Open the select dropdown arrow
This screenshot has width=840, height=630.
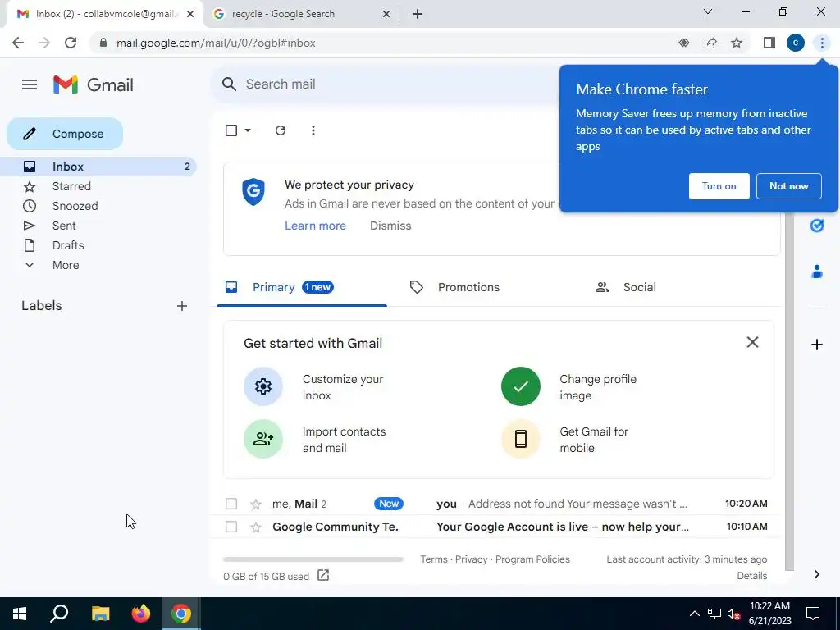[x=248, y=130]
